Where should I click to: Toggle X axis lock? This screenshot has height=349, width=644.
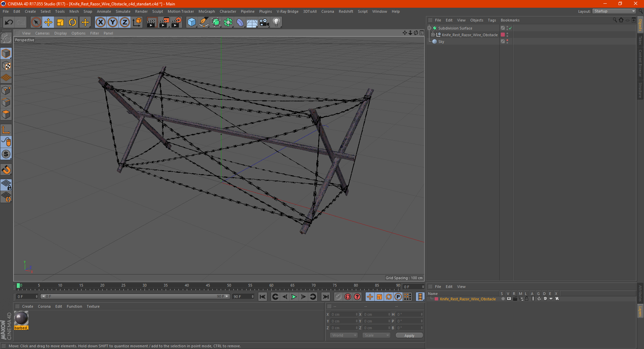pos(100,22)
